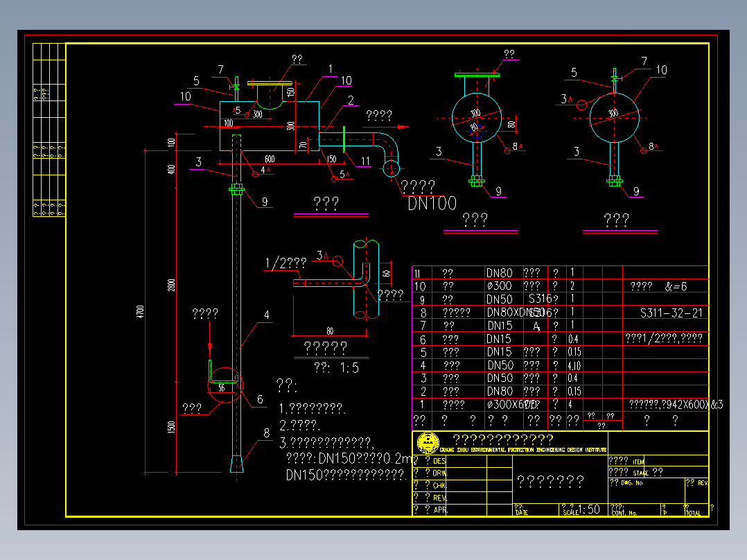Viewport: 747px width, 560px height.
Task: Select the TOTAL field label
Action: pos(693,514)
